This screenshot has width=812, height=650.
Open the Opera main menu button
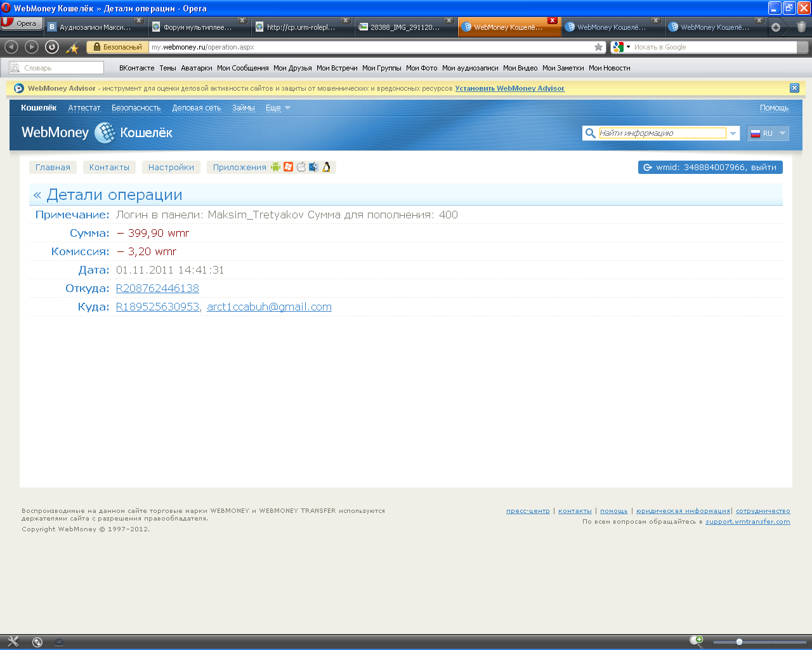point(22,23)
